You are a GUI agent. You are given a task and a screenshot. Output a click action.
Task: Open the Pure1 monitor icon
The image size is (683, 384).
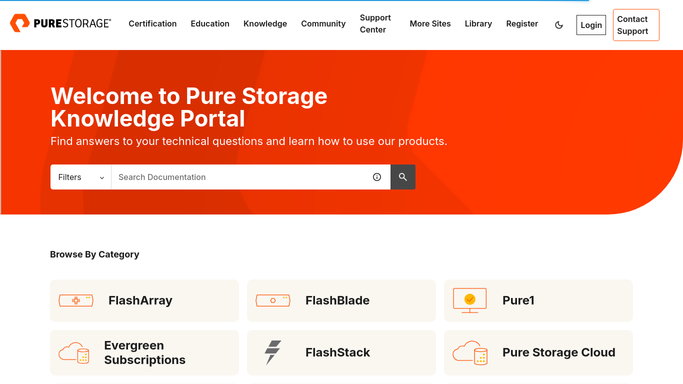[470, 300]
